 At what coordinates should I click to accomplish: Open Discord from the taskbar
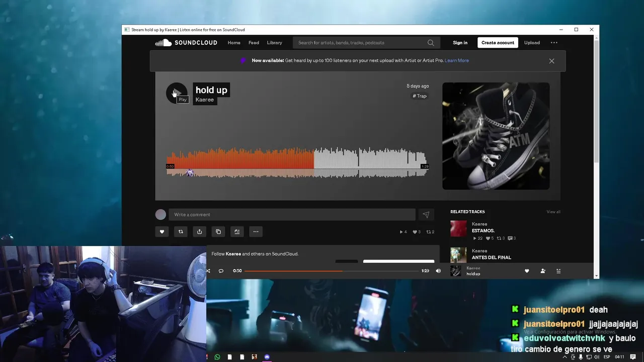point(267,357)
